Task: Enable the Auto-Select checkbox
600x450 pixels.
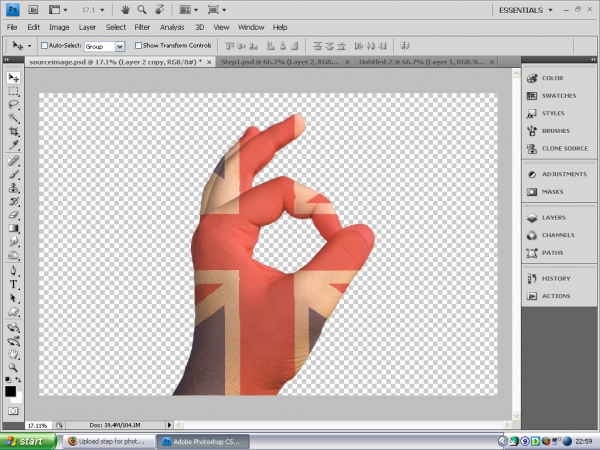Action: [x=44, y=46]
